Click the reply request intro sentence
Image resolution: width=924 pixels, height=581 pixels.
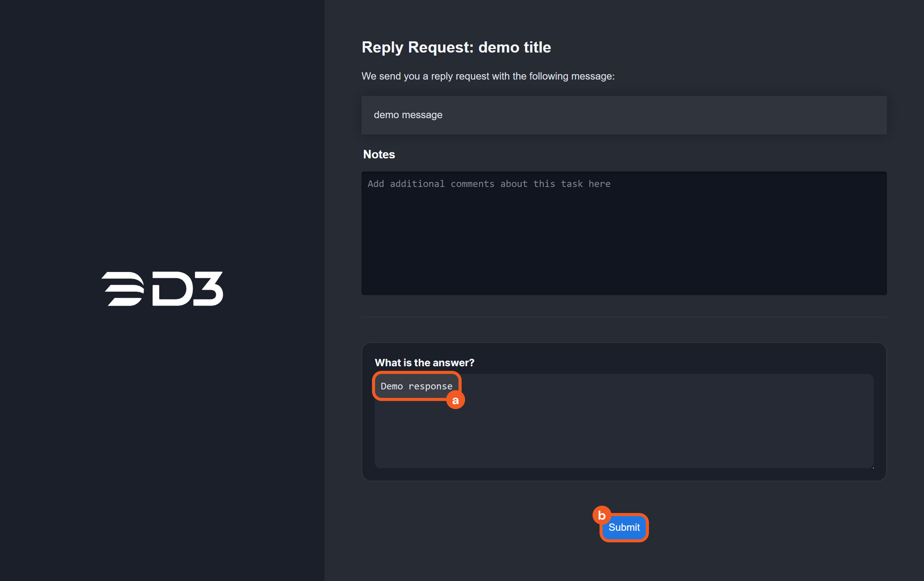click(487, 76)
